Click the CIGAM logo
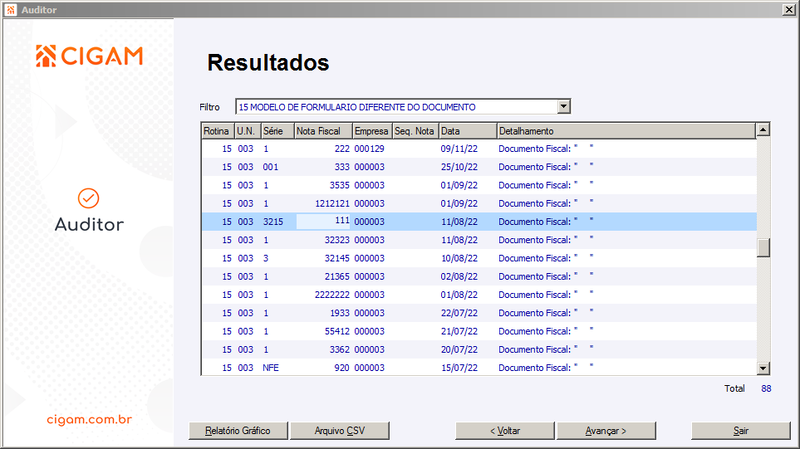800x449 pixels. [89, 56]
